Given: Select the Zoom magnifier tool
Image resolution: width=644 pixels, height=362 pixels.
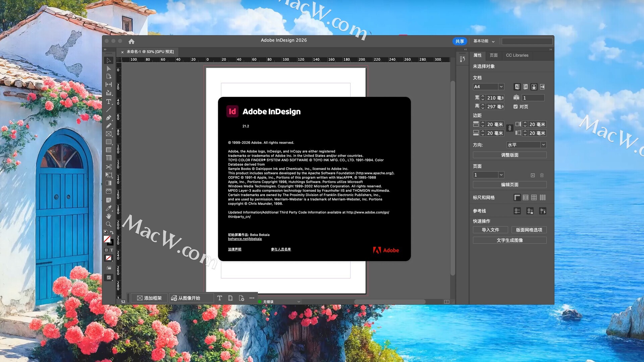Looking at the screenshot, I should (109, 224).
